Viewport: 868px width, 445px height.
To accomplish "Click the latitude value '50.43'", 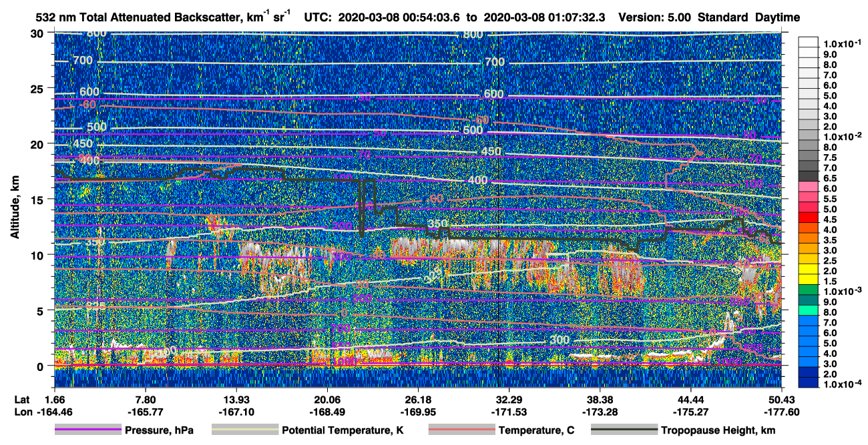I will 782,399.
